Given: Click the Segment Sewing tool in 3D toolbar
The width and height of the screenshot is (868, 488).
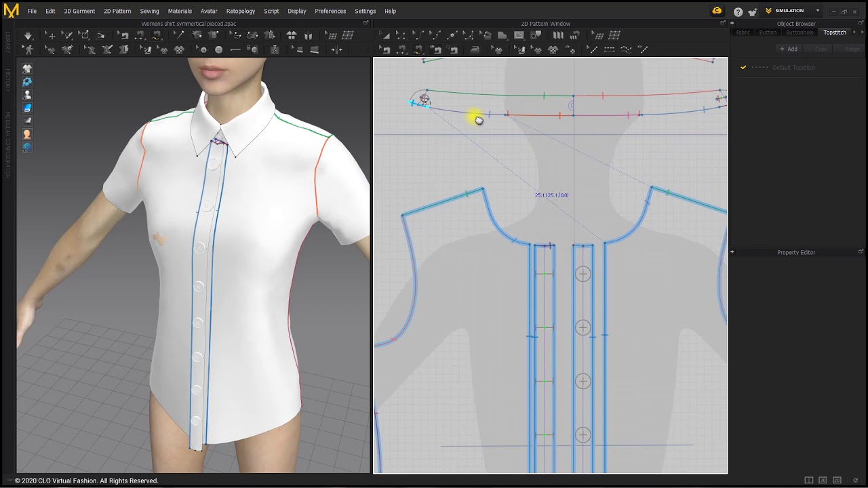Looking at the screenshot, I should coord(139,35).
